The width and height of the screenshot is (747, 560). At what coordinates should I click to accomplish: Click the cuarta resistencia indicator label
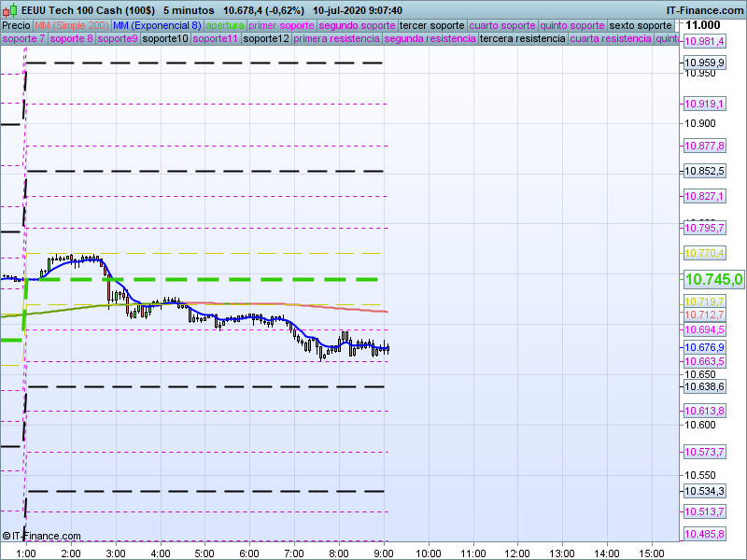coord(611,39)
